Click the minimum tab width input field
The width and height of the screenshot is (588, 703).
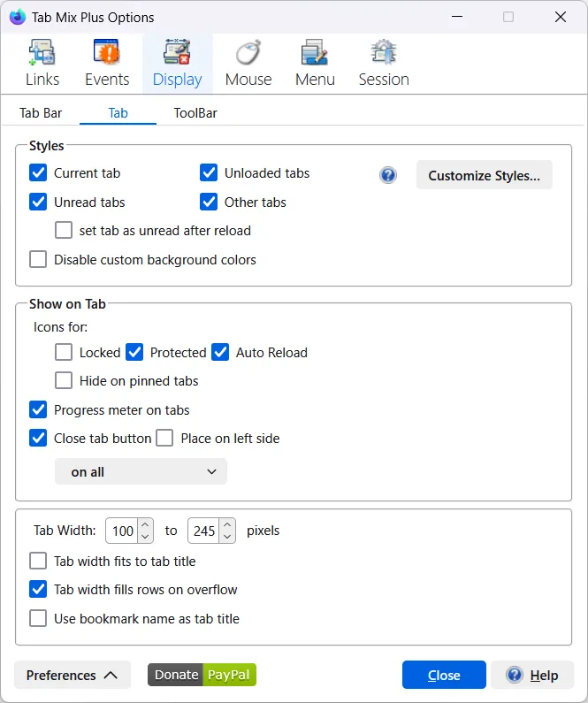[122, 531]
